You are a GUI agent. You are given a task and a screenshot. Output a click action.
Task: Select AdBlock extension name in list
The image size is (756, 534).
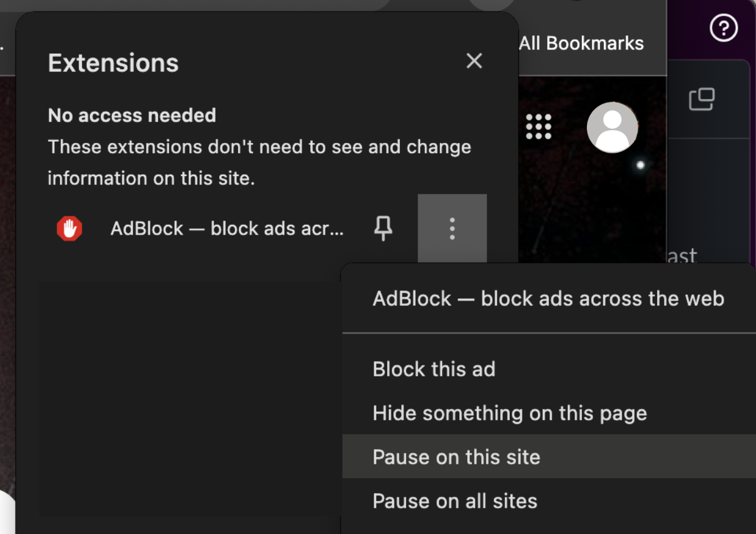tap(227, 229)
